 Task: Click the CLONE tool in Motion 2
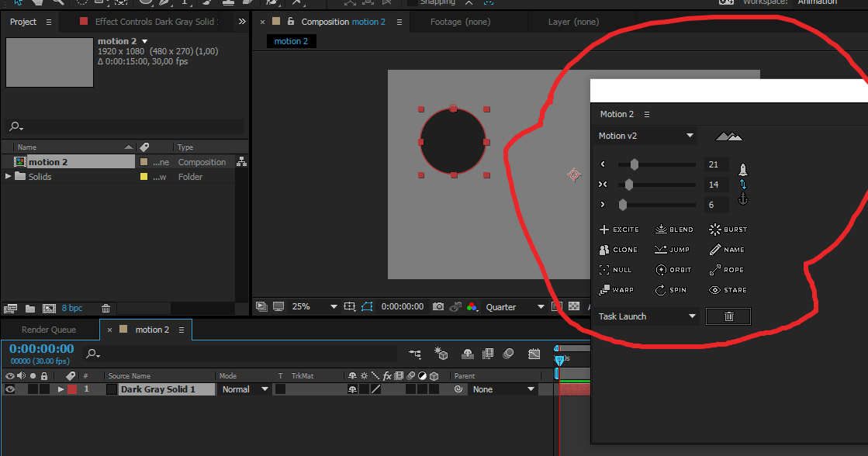point(618,250)
